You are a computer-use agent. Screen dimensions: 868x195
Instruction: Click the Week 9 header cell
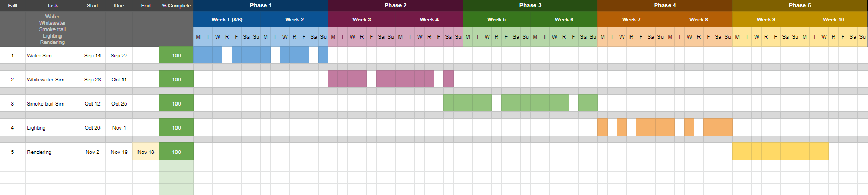766,19
